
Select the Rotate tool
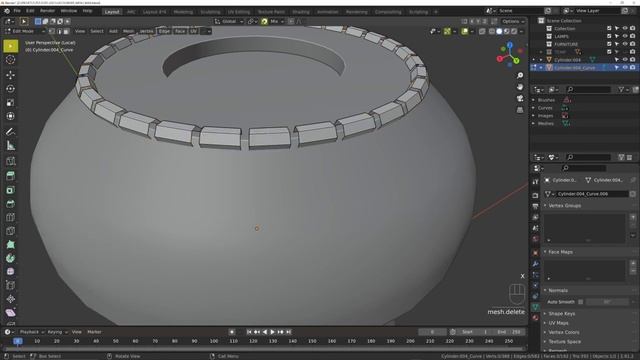pyautogui.click(x=11, y=89)
